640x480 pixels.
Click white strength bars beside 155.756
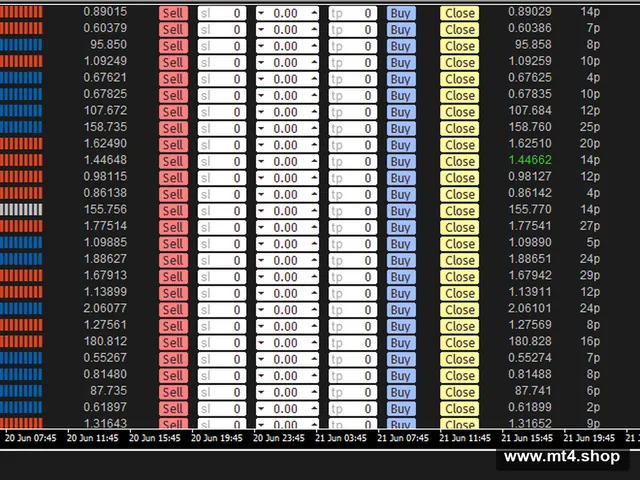(21, 209)
